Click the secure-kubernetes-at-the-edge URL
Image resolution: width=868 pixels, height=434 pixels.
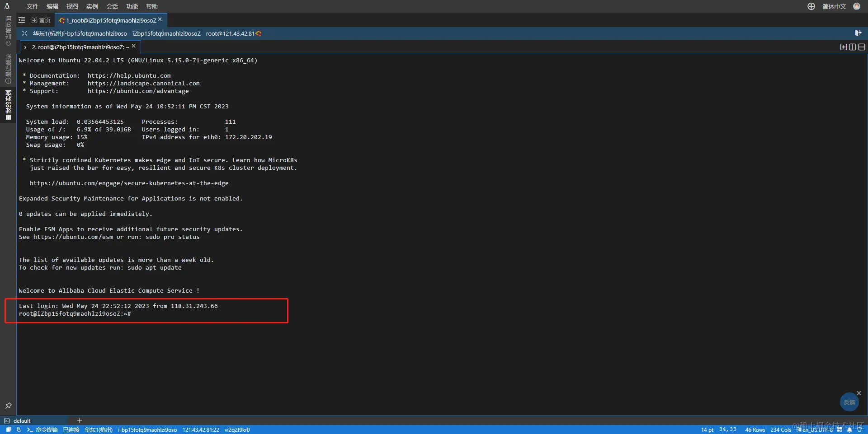tap(129, 183)
